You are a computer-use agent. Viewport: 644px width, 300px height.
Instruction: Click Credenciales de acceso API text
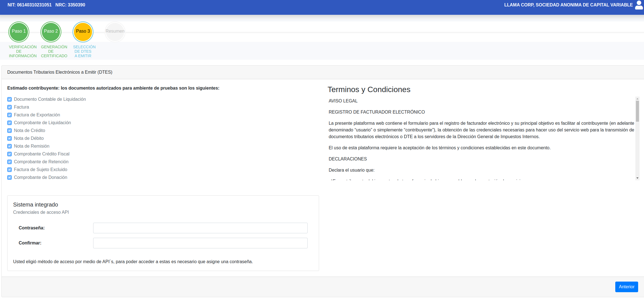tap(41, 212)
